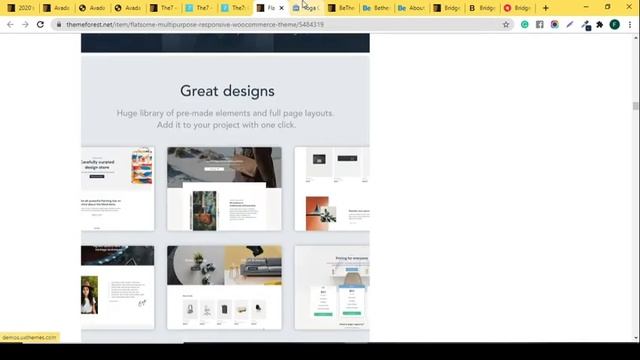Open the layout thumbnail with woman in hat

pyautogui.click(x=118, y=287)
